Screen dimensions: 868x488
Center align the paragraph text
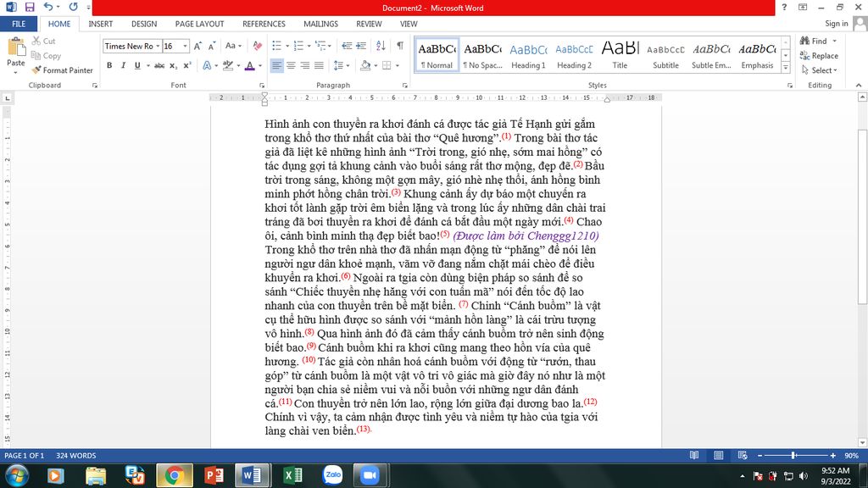tap(291, 65)
